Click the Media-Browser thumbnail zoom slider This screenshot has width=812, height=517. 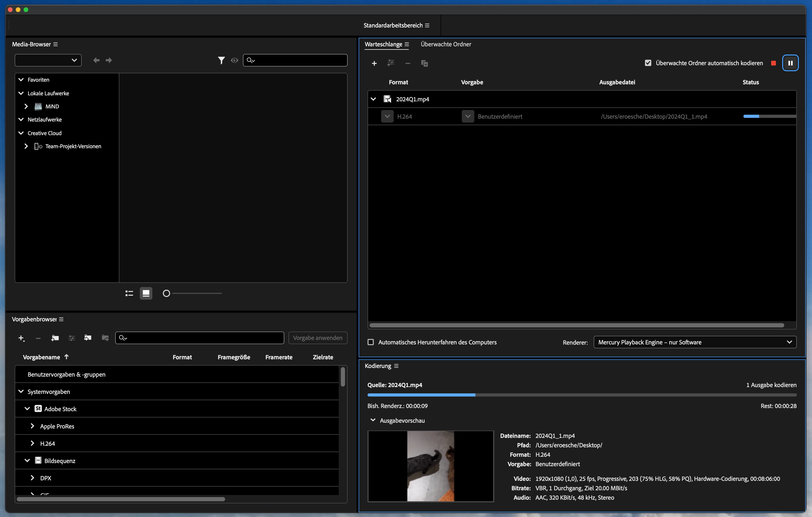166,293
